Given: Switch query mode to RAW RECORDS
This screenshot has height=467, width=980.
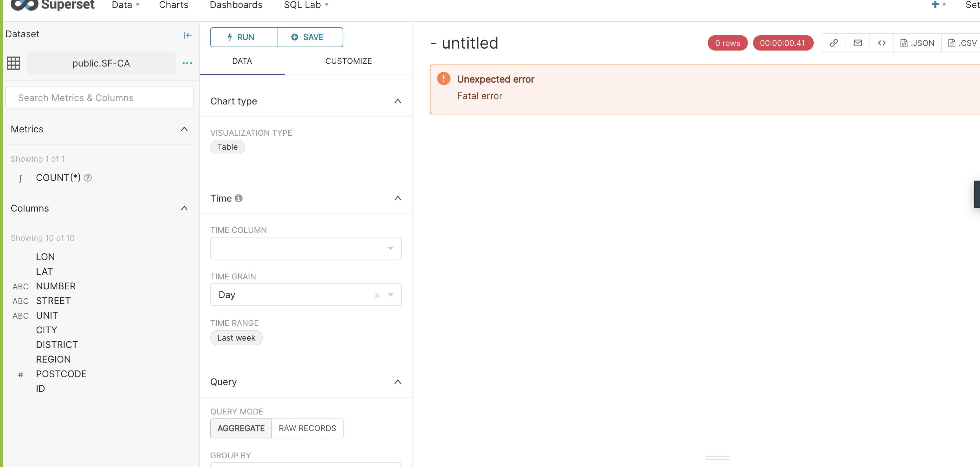Looking at the screenshot, I should pyautogui.click(x=307, y=428).
